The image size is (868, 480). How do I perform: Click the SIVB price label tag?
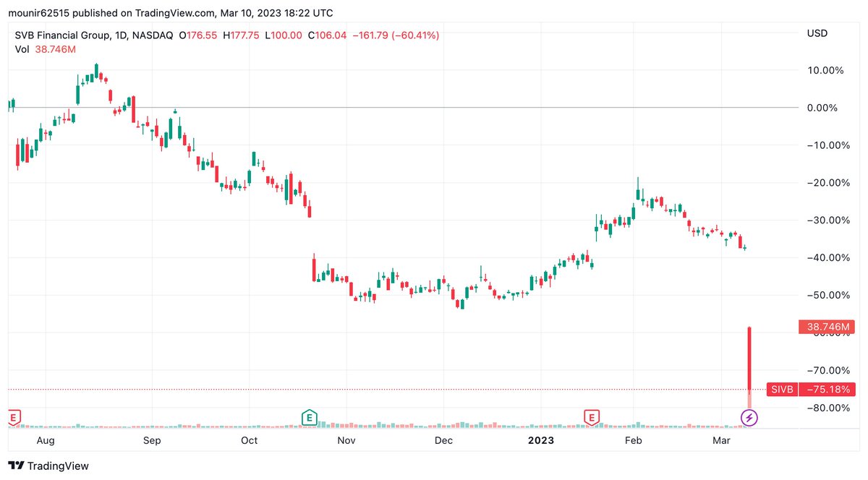click(x=781, y=390)
